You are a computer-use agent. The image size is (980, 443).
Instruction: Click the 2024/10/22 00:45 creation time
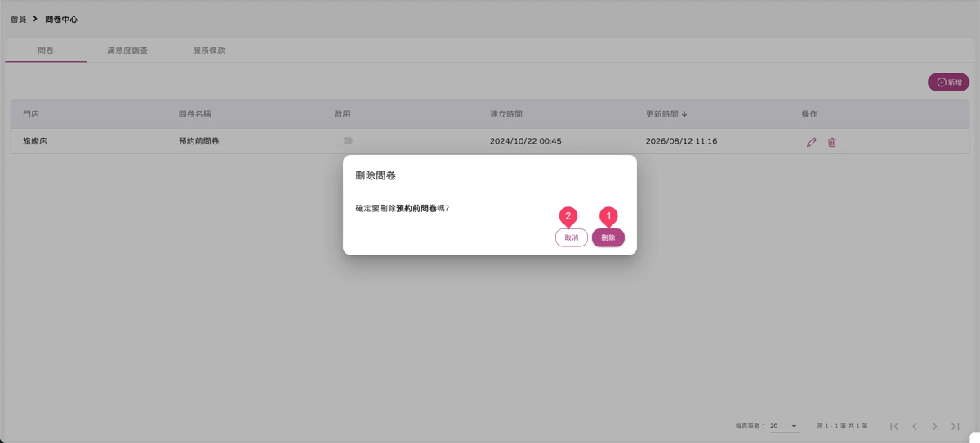click(526, 141)
